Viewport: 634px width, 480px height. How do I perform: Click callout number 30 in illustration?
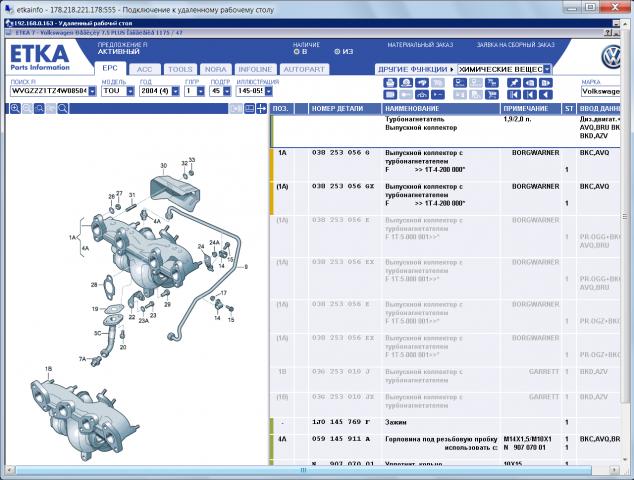[163, 165]
